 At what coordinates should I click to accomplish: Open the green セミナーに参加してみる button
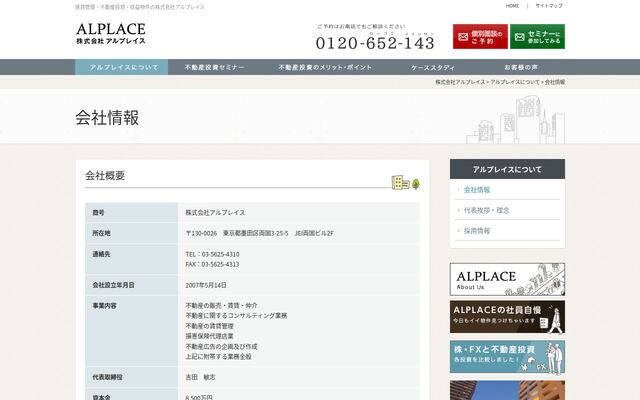coord(537,37)
